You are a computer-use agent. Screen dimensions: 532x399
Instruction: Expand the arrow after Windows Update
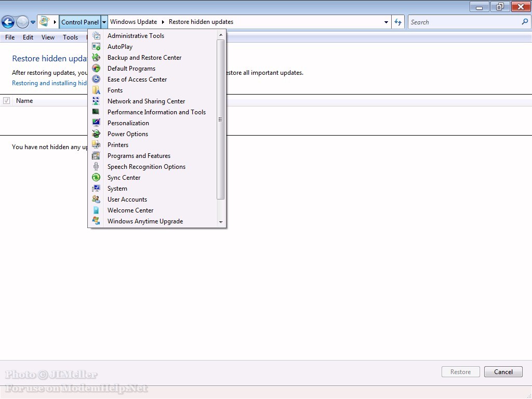point(163,22)
